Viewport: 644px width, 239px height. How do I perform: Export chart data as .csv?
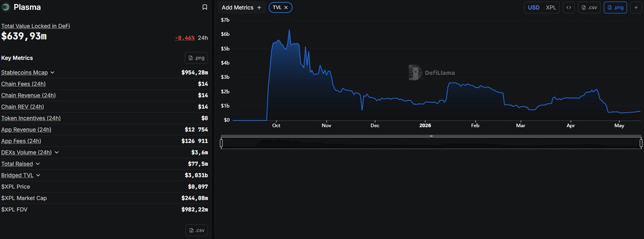pos(589,8)
